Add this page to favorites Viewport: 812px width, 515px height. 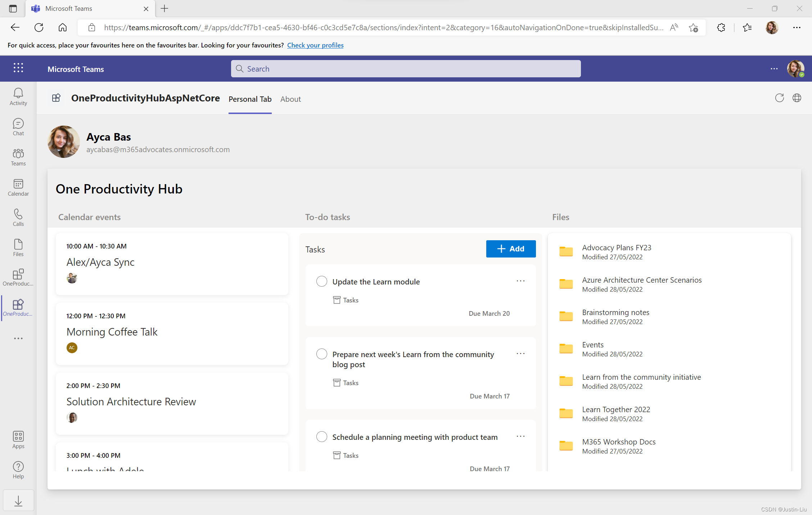693,28
